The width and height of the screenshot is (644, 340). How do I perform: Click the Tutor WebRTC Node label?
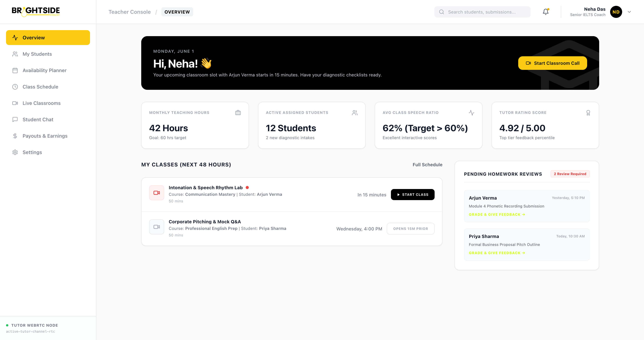(x=34, y=325)
